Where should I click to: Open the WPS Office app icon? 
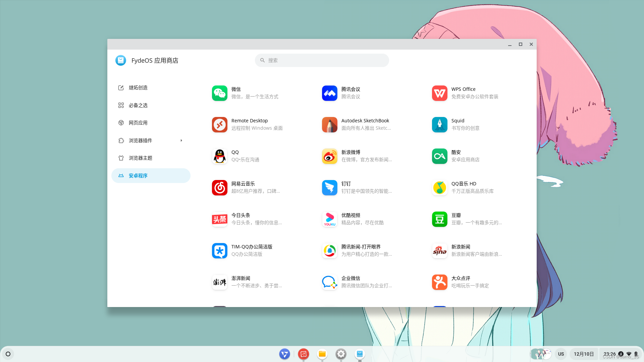439,93
